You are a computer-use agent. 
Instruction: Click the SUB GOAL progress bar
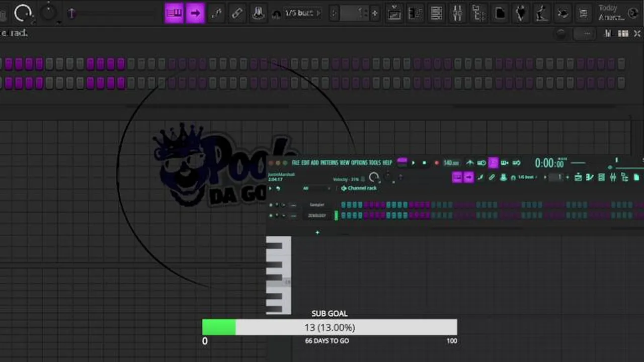pos(330,327)
